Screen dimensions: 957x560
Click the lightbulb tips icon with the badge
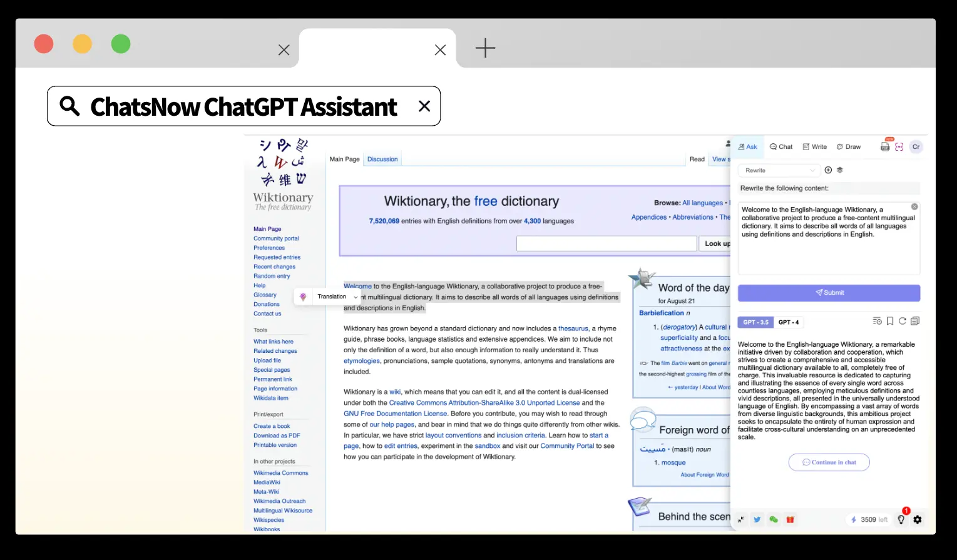coord(901,519)
